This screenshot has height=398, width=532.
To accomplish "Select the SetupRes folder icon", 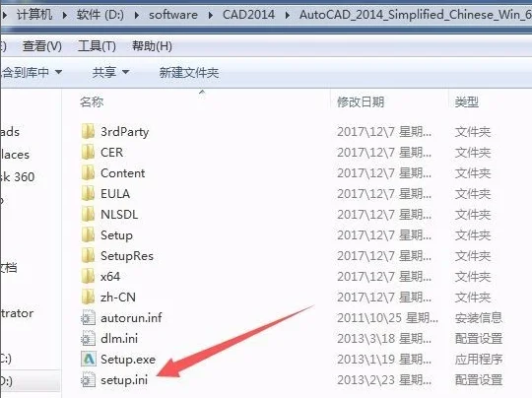I will (89, 255).
